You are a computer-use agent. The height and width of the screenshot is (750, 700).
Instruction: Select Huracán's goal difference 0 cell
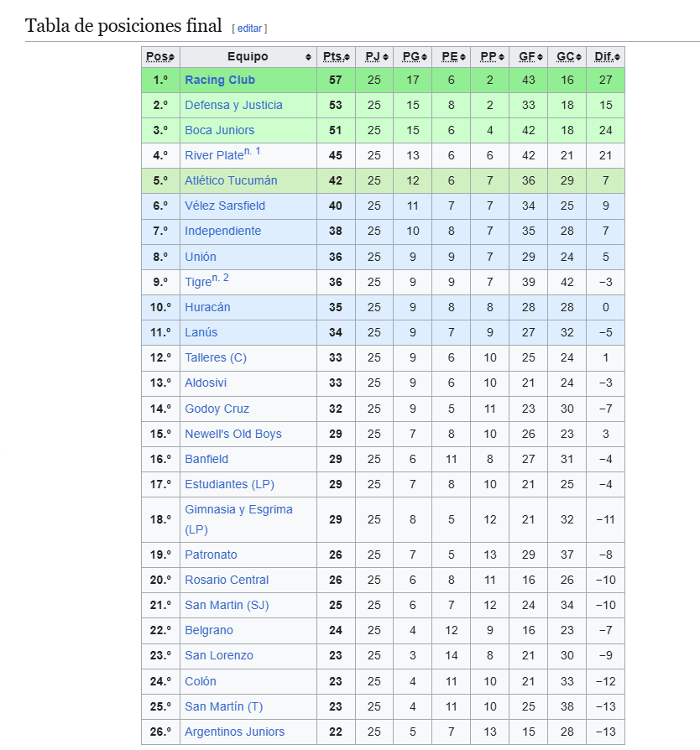point(606,307)
